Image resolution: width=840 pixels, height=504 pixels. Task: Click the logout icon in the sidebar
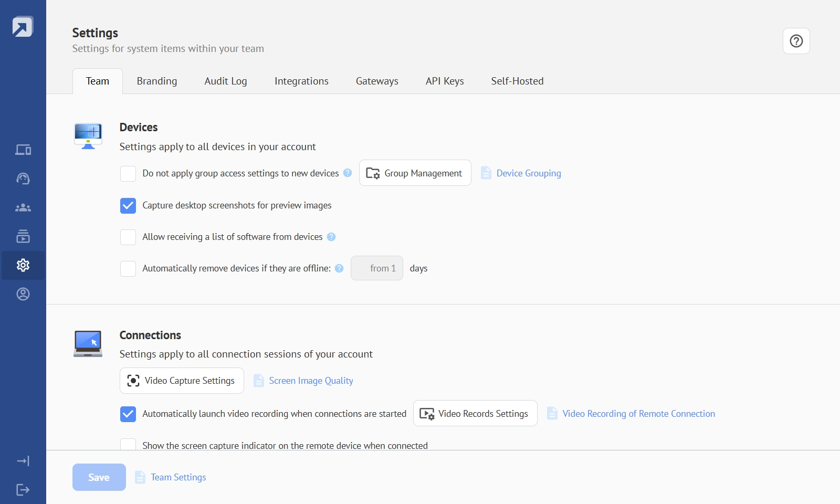coord(23,490)
